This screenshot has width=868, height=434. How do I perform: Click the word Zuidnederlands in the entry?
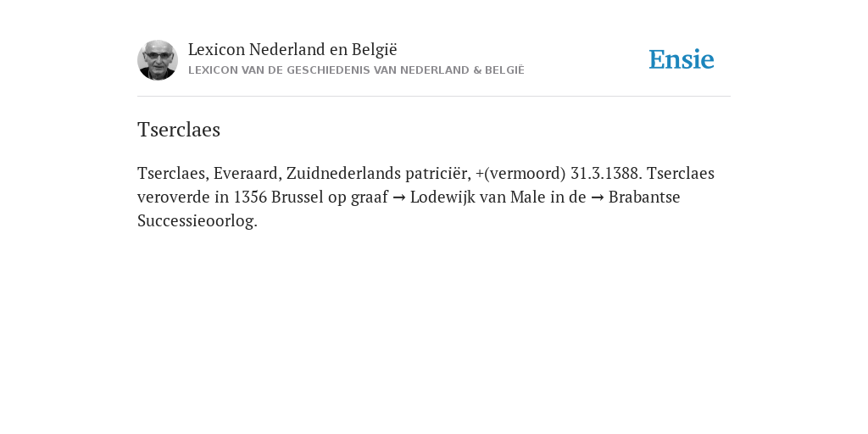(x=343, y=173)
